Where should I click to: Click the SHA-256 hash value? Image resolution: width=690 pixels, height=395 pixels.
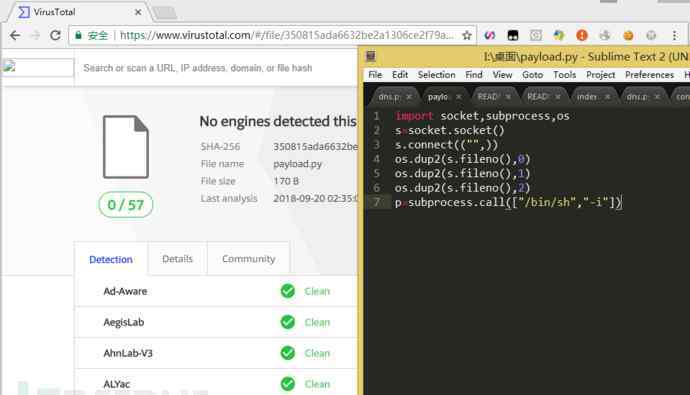coord(315,146)
